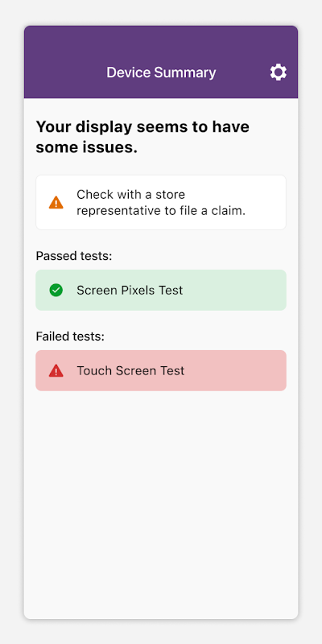Click the "Touch Screen Test" text label

[130, 370]
